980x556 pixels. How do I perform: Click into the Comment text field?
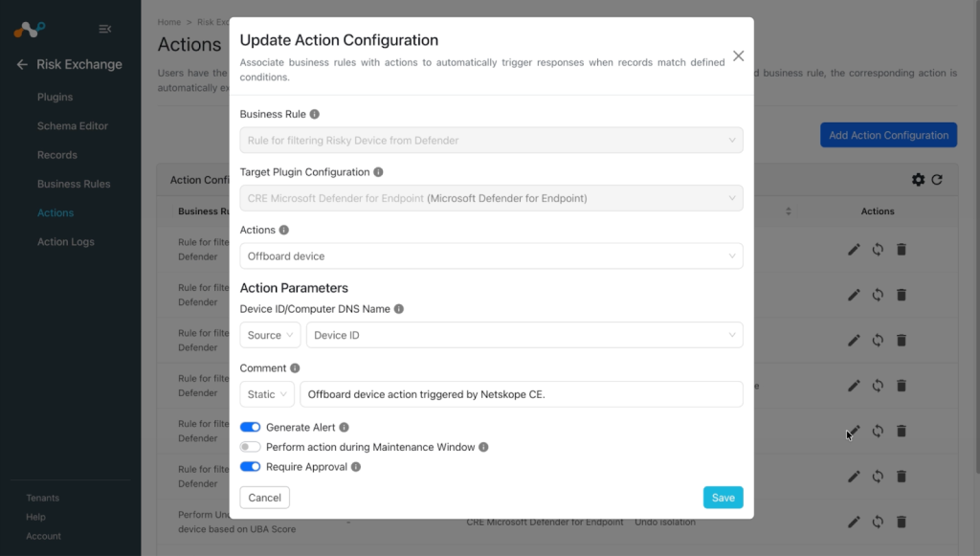522,394
